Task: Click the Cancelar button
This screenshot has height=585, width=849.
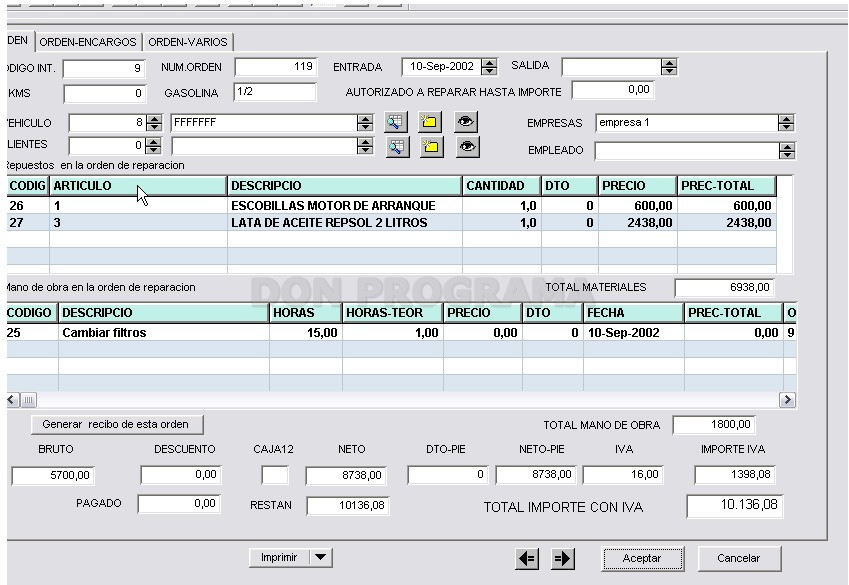Action: (739, 558)
